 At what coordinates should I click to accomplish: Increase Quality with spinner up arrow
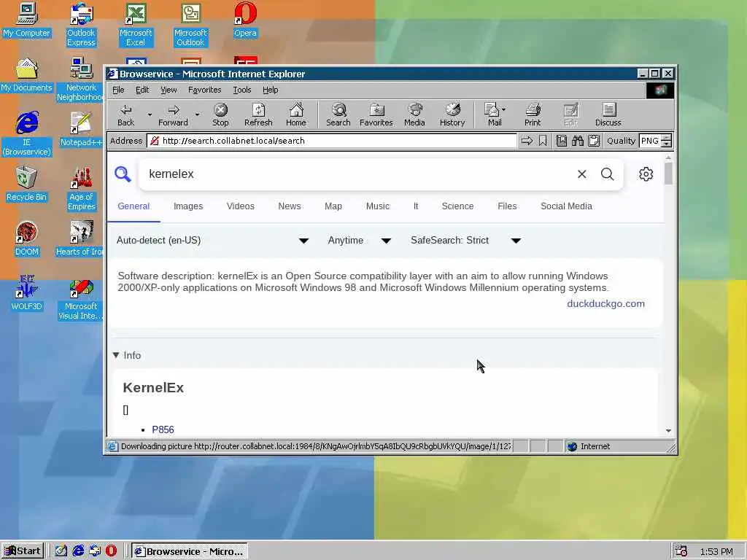point(667,138)
